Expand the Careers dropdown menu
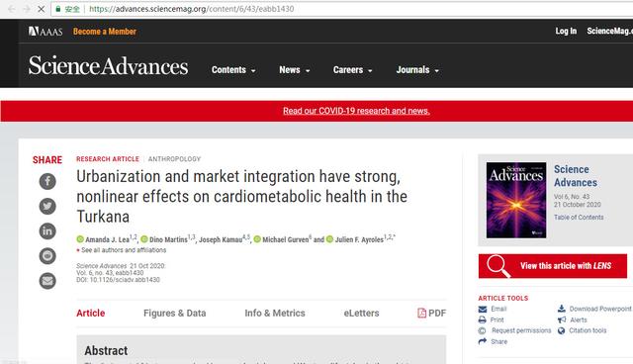 click(x=352, y=70)
